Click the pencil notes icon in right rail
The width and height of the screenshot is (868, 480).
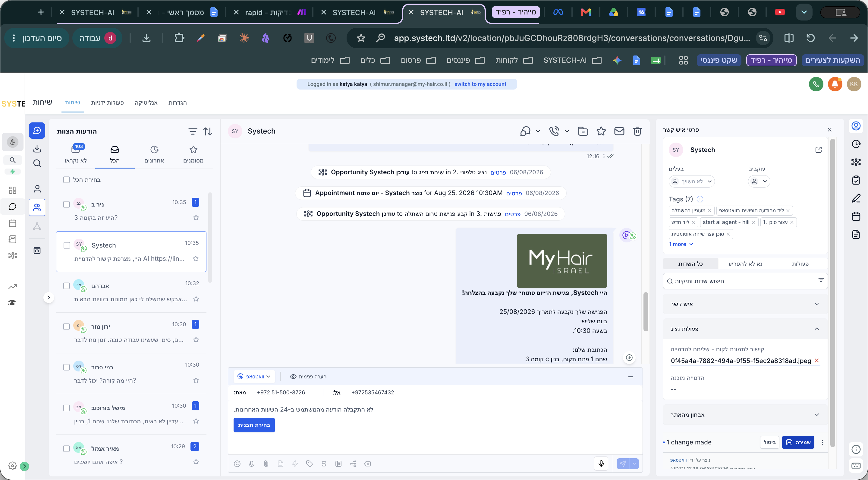856,198
